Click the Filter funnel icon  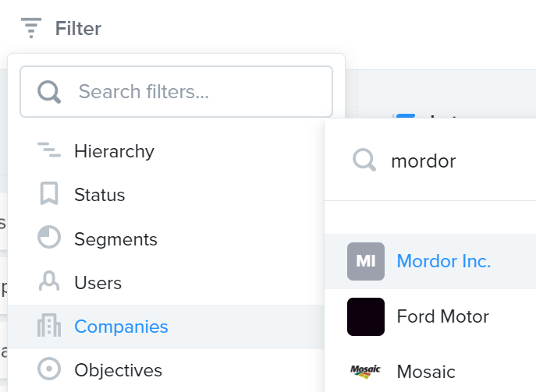pyautogui.click(x=31, y=28)
